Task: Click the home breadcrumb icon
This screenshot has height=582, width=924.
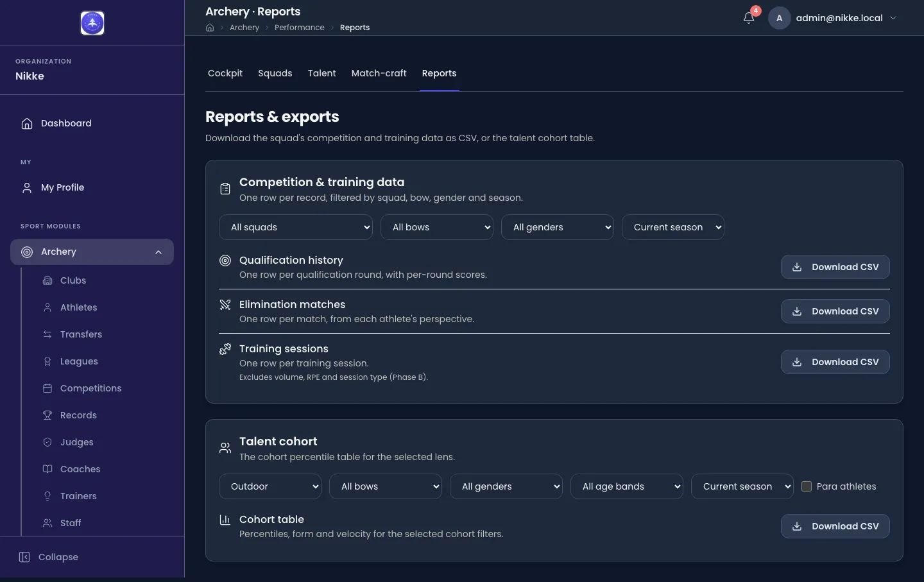Action: [x=210, y=28]
